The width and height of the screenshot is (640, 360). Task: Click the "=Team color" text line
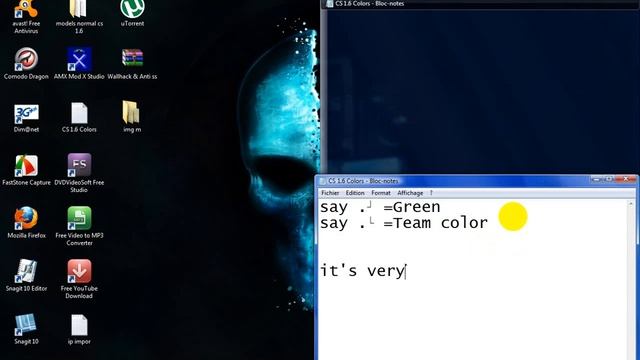click(436, 223)
